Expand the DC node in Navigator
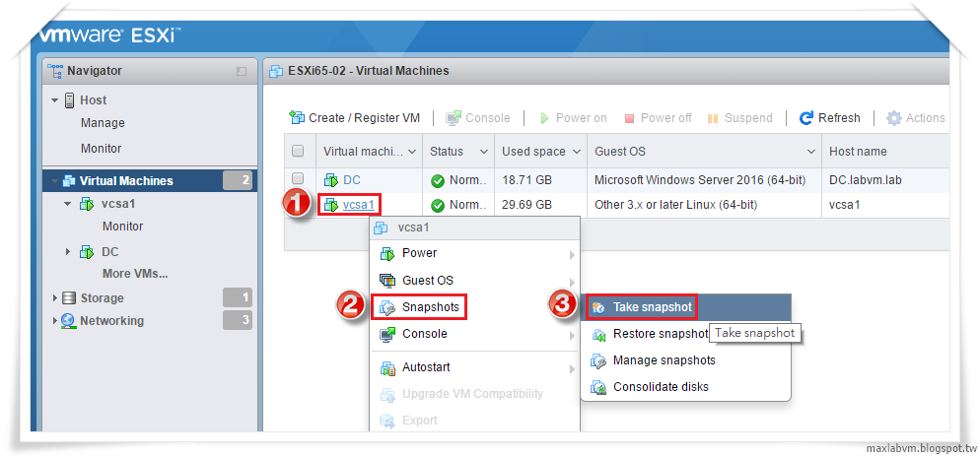The width and height of the screenshot is (980, 456). coord(68,252)
